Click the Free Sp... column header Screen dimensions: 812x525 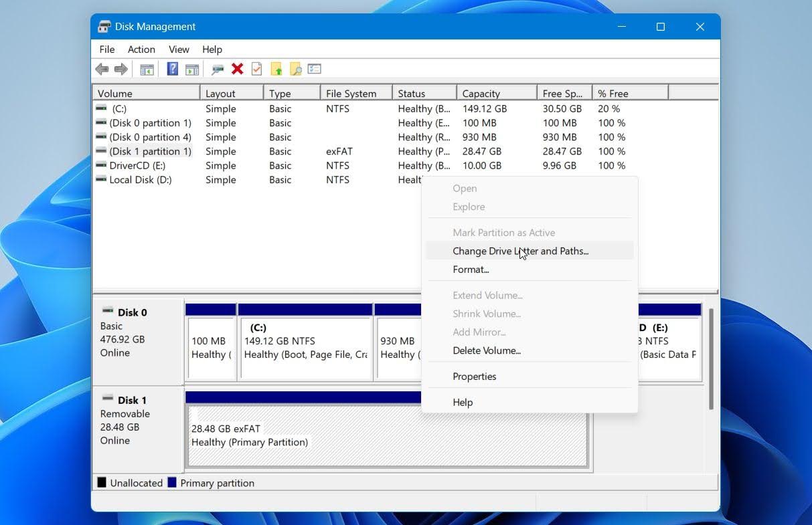tap(564, 93)
